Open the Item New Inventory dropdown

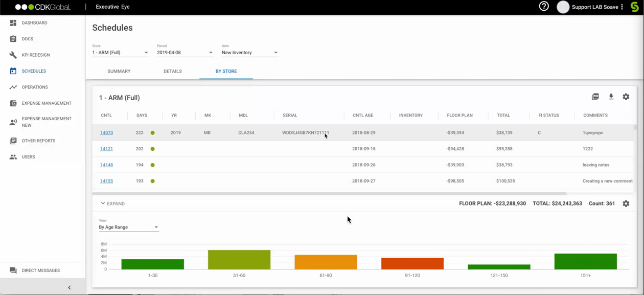pos(249,53)
